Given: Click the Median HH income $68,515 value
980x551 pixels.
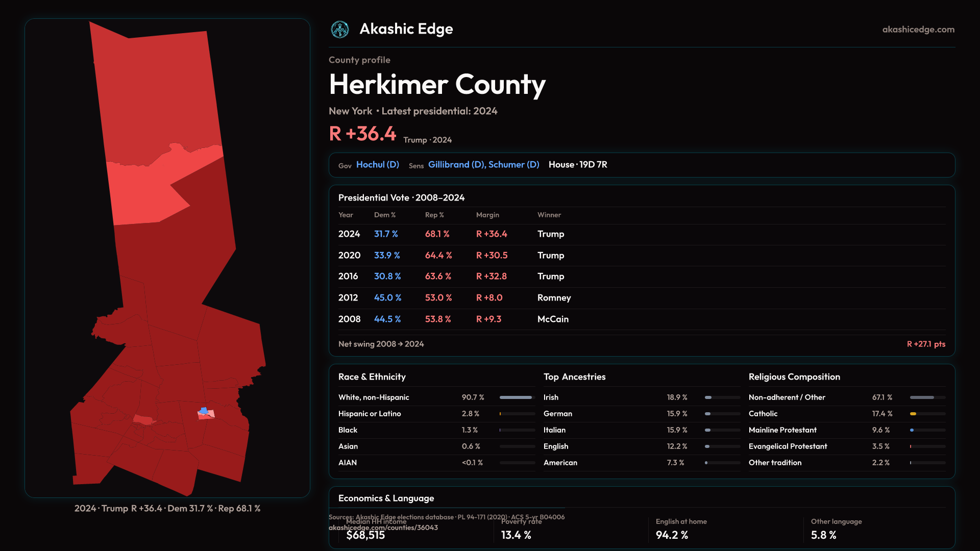Looking at the screenshot, I should tap(365, 535).
